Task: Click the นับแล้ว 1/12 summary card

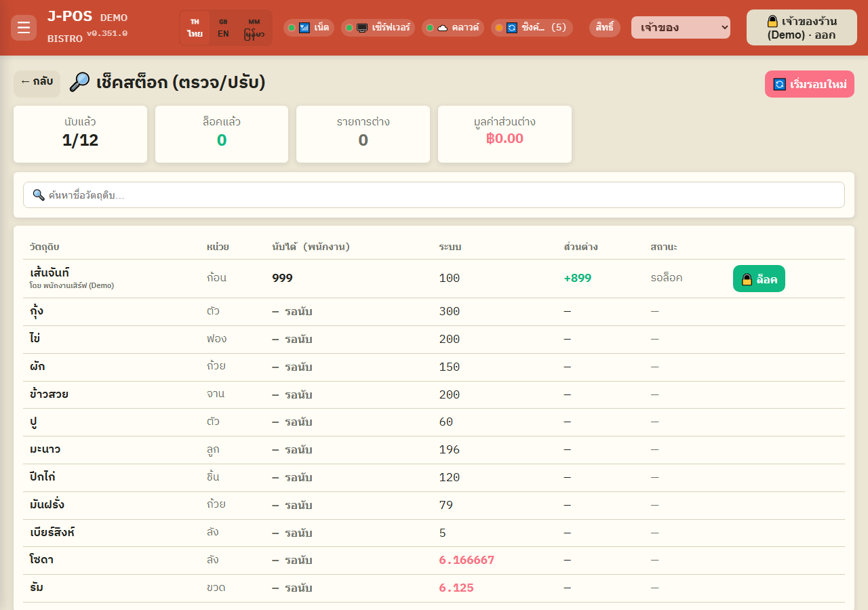Action: pyautogui.click(x=80, y=134)
